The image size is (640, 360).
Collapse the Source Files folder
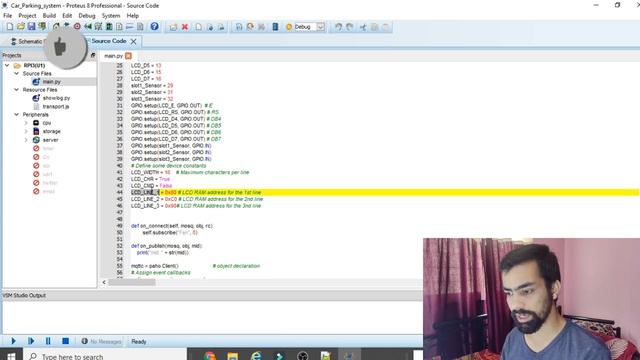[x=16, y=73]
